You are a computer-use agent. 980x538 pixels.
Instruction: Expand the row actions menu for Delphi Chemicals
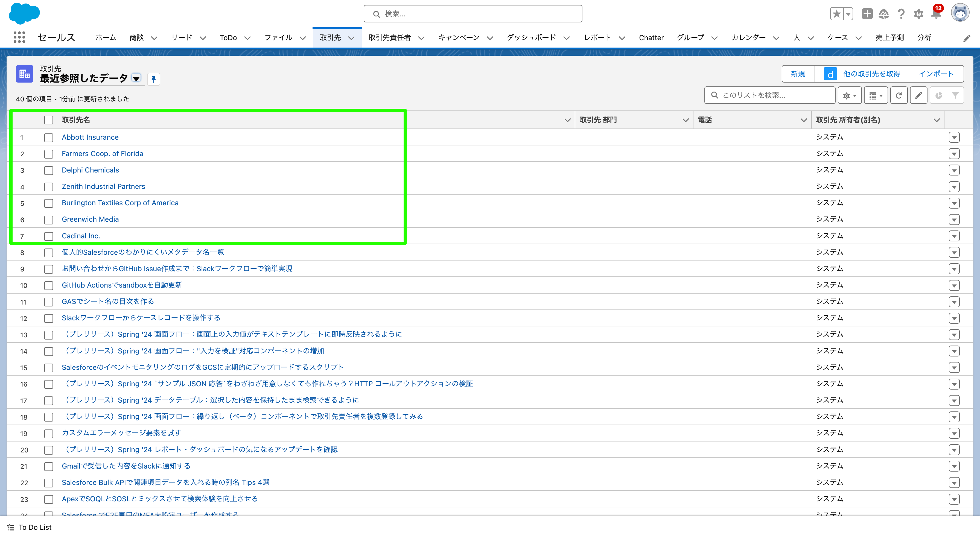pyautogui.click(x=954, y=171)
